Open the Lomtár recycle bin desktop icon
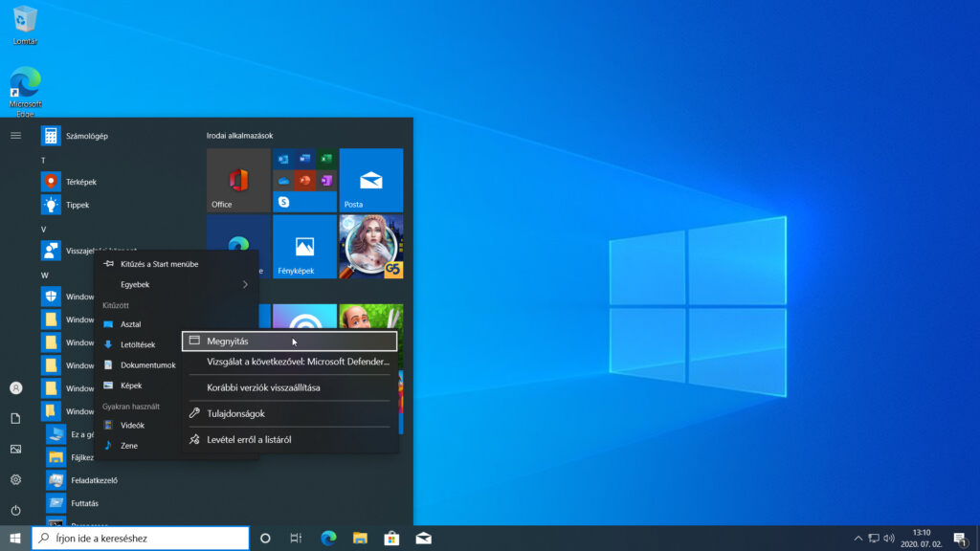 (24, 25)
